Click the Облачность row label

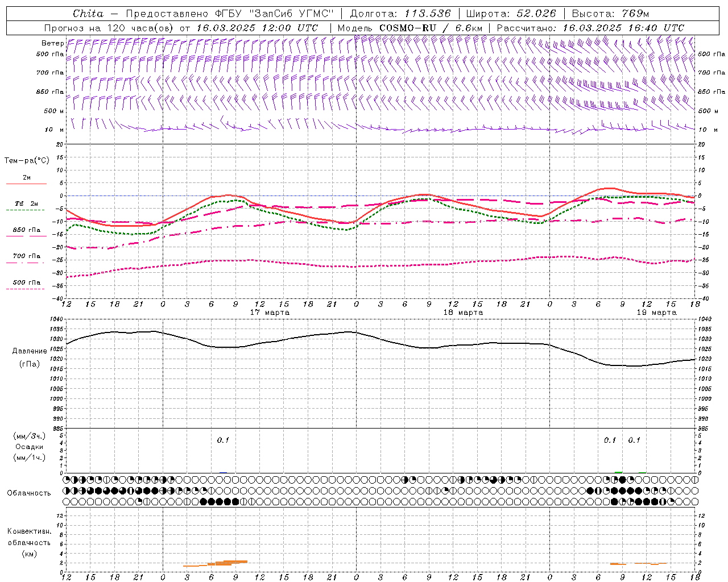(29, 493)
